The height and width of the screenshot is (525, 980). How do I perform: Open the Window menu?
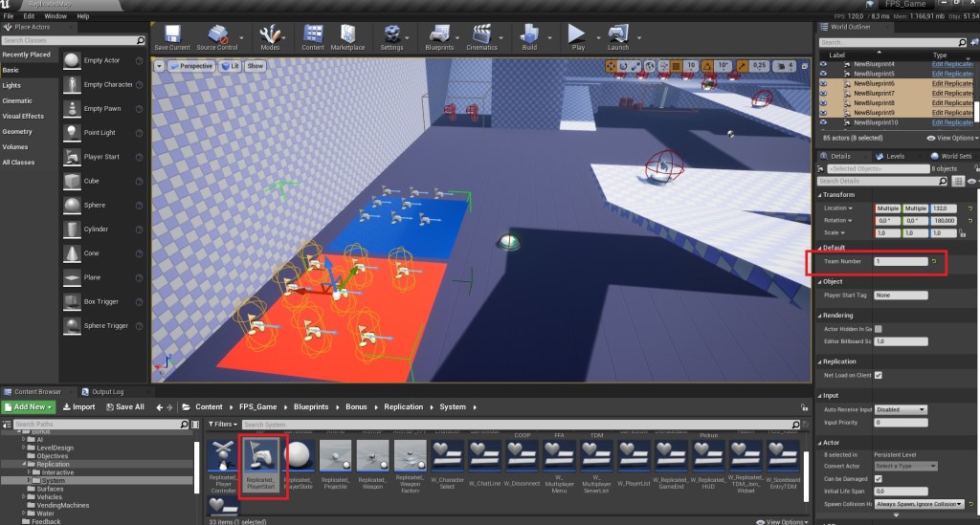click(x=56, y=16)
